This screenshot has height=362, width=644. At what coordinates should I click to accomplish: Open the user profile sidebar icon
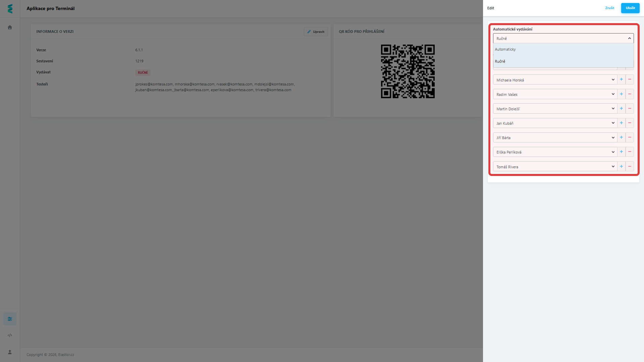(x=10, y=352)
